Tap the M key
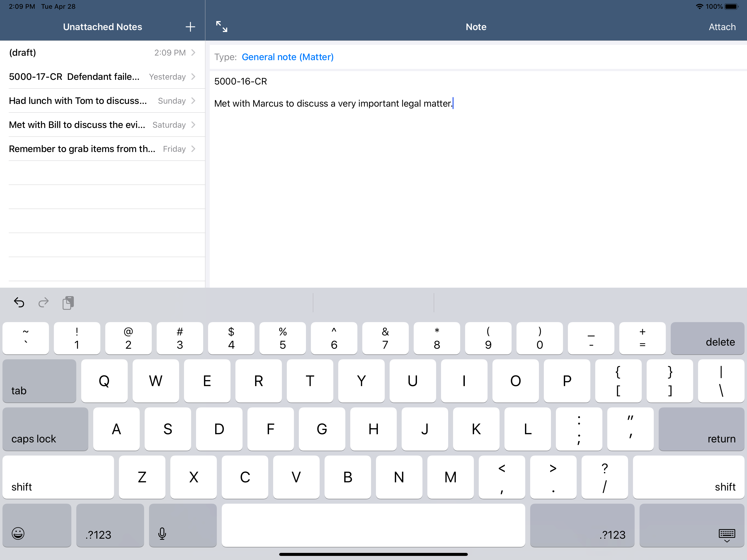Image resolution: width=747 pixels, height=560 pixels. point(451,477)
